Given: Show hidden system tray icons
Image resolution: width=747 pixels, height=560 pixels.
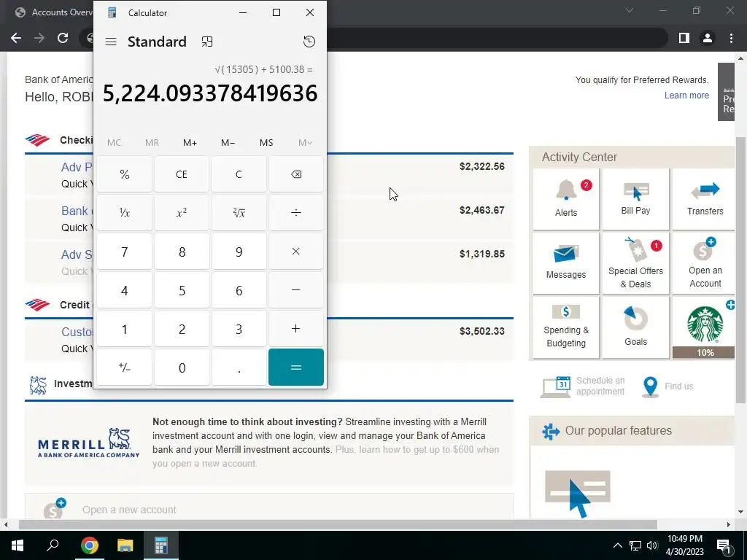Looking at the screenshot, I should point(617,545).
